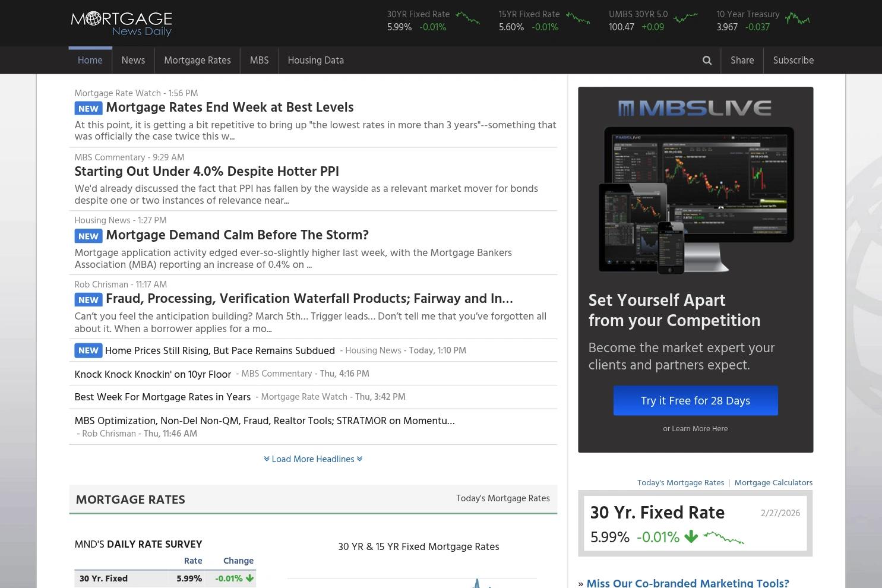Click 10 Year Treasury label in header ticker

[748, 14]
